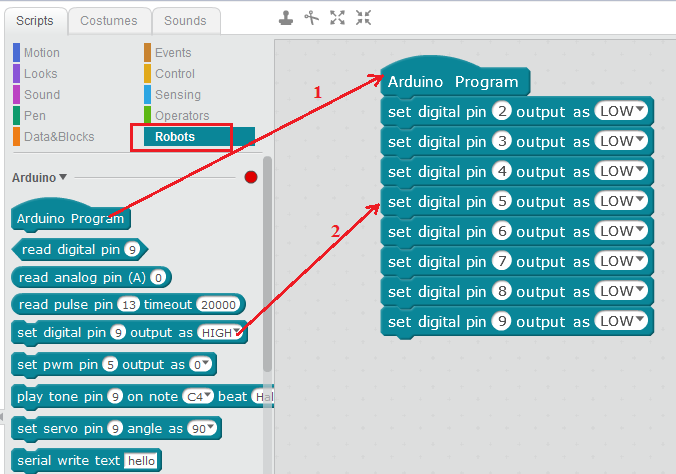
Task: Select the Shrink sprite tool
Action: [x=363, y=18]
